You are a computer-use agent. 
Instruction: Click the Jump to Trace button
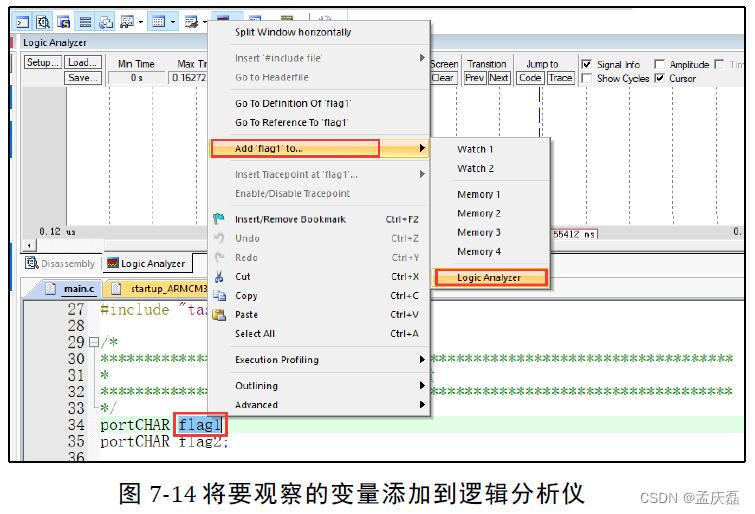560,78
